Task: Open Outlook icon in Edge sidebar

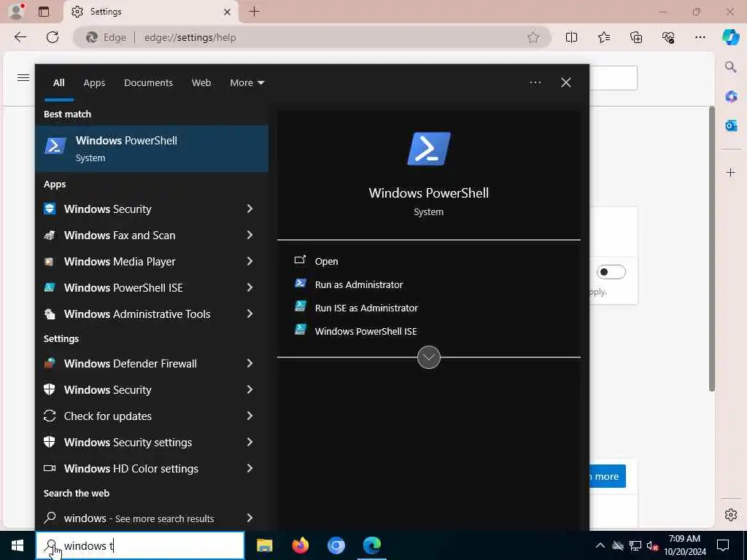Action: (731, 125)
